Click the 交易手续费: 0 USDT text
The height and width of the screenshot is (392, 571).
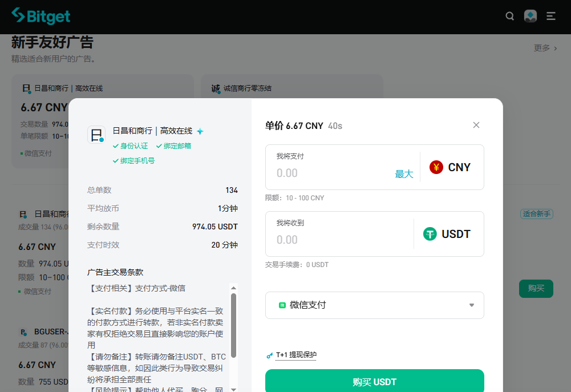point(297,265)
